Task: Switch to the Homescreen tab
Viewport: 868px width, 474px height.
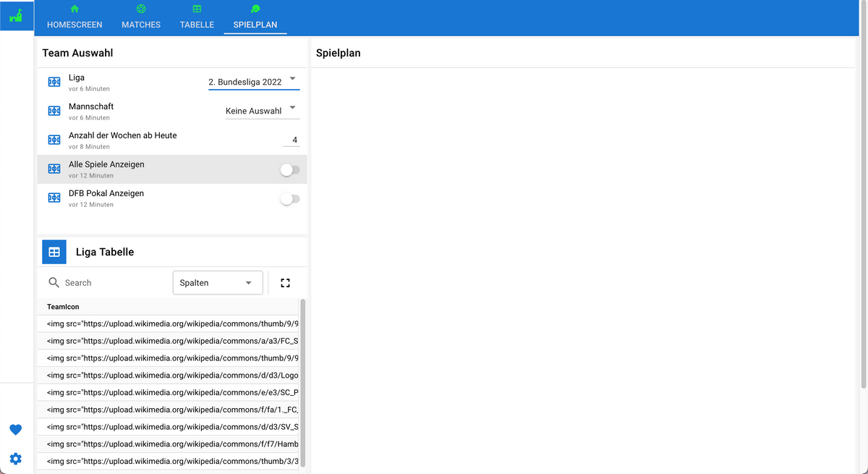Action: (75, 18)
